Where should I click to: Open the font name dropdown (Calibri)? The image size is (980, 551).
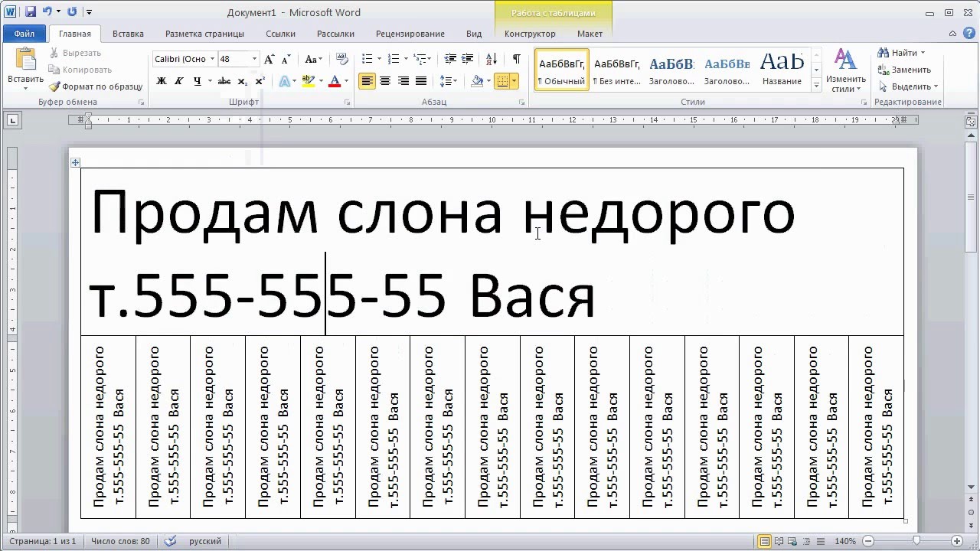[x=211, y=59]
